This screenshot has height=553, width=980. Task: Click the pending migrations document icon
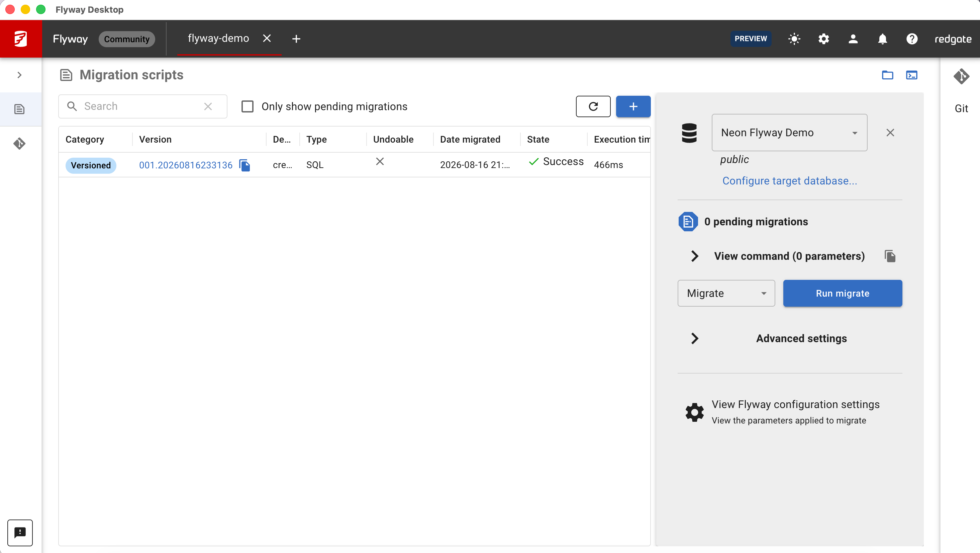pos(688,222)
